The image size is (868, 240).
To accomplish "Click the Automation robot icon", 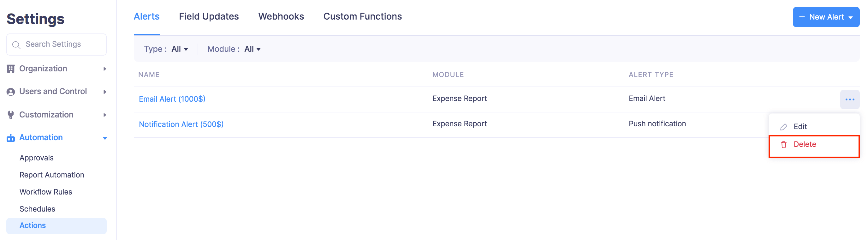I will (11, 138).
